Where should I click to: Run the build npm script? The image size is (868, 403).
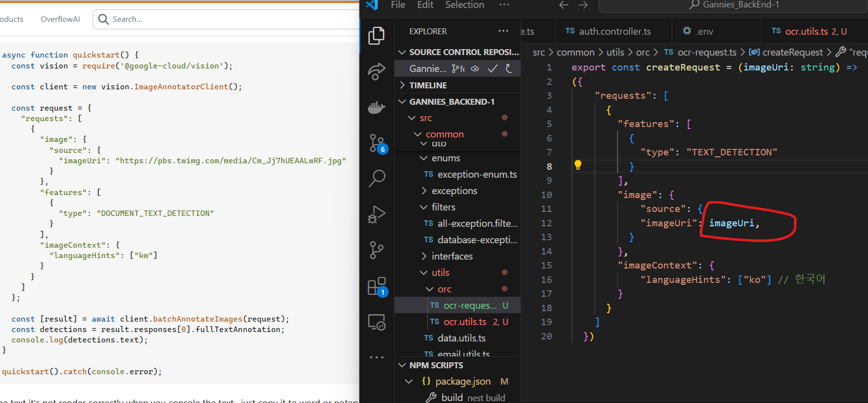click(458, 398)
